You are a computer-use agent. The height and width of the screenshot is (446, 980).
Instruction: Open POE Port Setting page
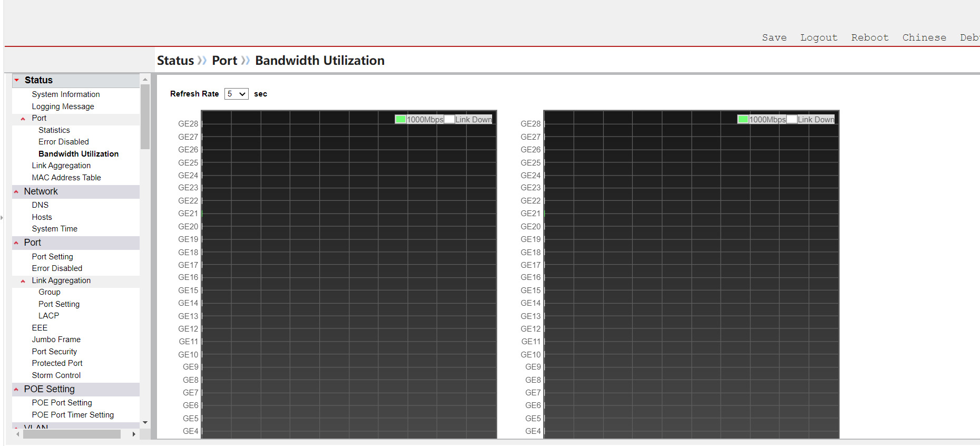[x=62, y=403]
